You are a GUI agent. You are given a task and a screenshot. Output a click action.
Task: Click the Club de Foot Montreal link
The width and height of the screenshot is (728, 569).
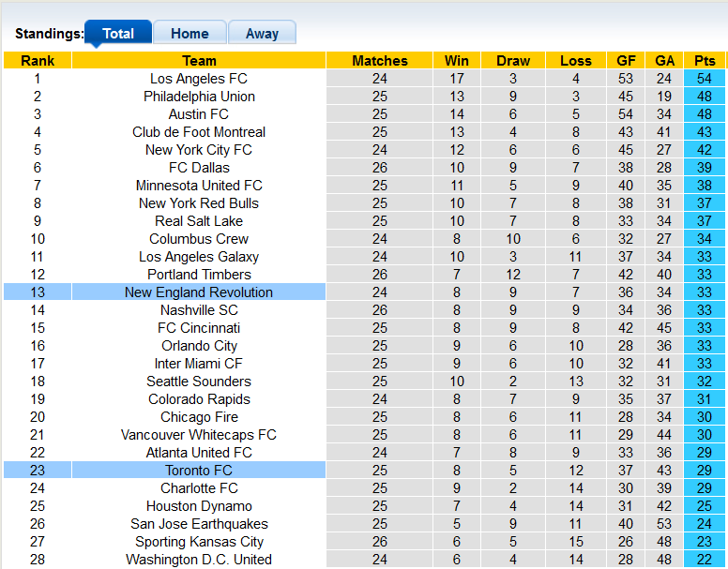[x=199, y=132]
